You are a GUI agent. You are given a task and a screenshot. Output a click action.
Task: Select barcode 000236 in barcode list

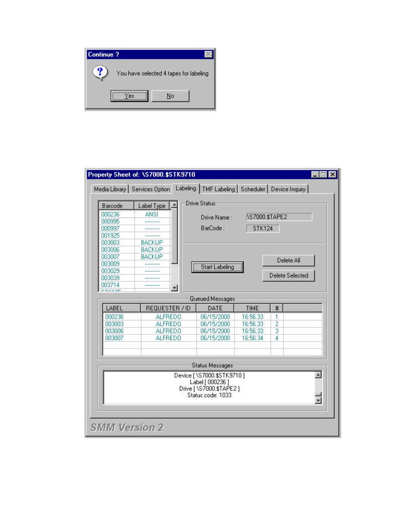[x=110, y=214]
